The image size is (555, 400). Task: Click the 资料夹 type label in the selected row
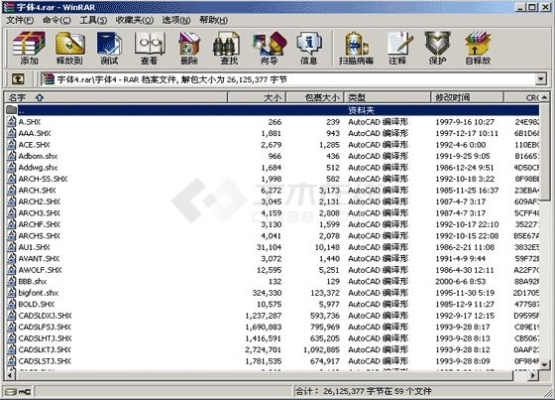pos(361,110)
